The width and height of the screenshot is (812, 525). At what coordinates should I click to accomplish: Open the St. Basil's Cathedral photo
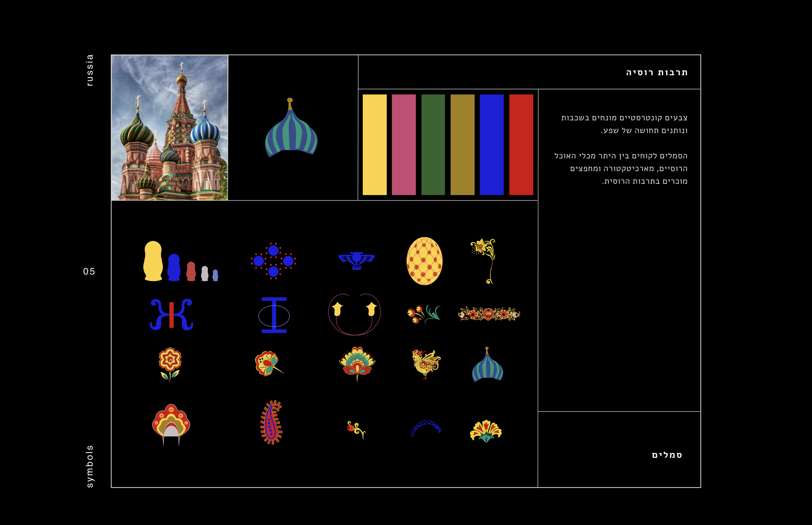(169, 127)
